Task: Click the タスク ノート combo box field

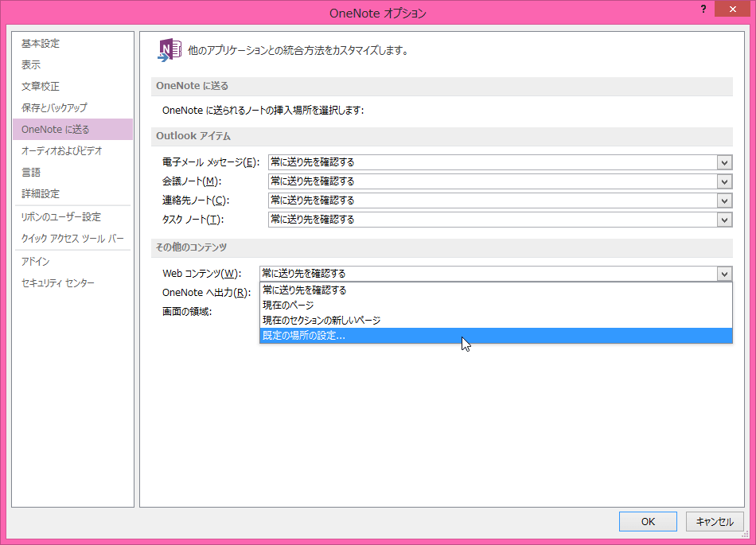Action: (x=500, y=220)
